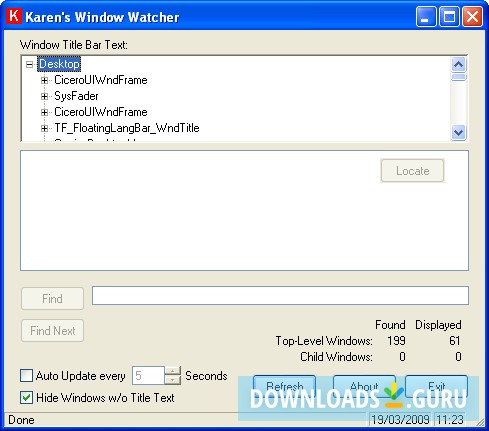The width and height of the screenshot is (489, 431).
Task: Select the second CiceroUIWndFrame entry
Action: click(x=101, y=112)
